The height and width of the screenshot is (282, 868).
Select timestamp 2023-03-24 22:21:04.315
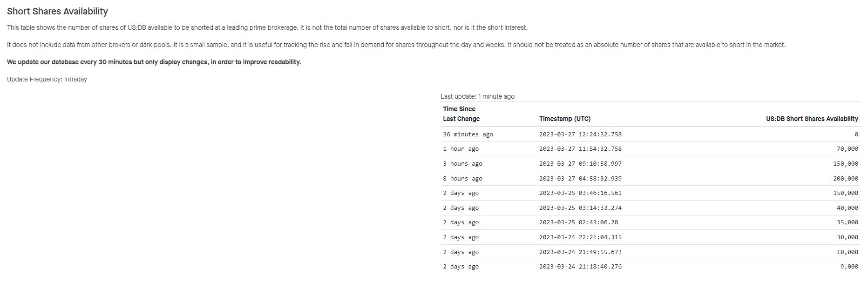(580, 237)
